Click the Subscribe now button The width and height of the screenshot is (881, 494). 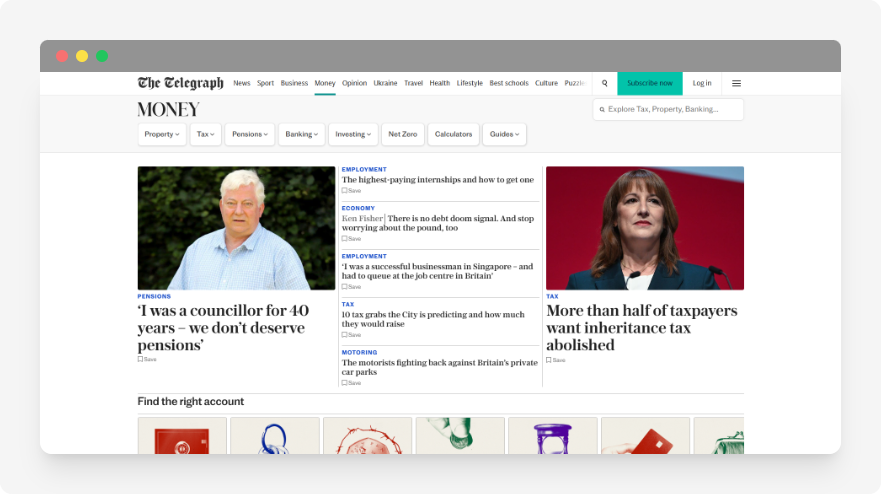point(650,83)
